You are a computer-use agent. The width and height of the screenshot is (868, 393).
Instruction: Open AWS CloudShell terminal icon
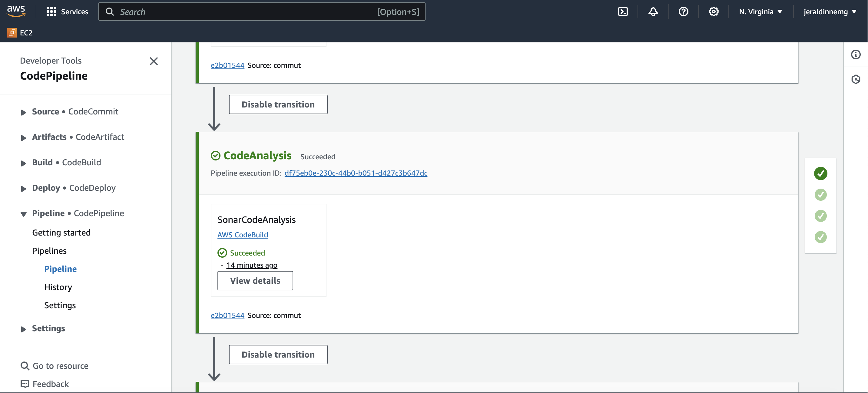(x=623, y=12)
